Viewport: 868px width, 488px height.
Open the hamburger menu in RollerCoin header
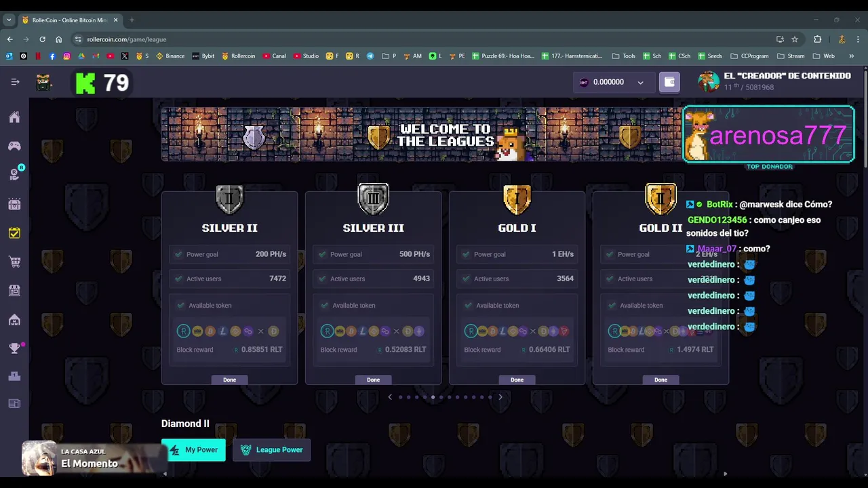point(15,81)
